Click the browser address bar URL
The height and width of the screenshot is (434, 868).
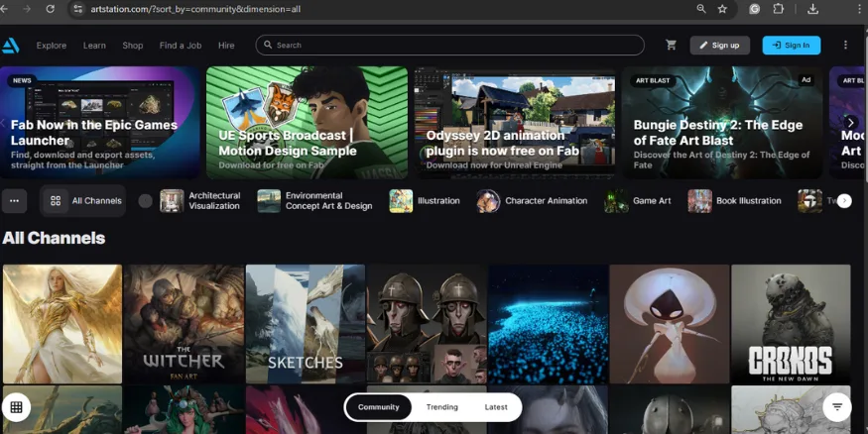(196, 9)
